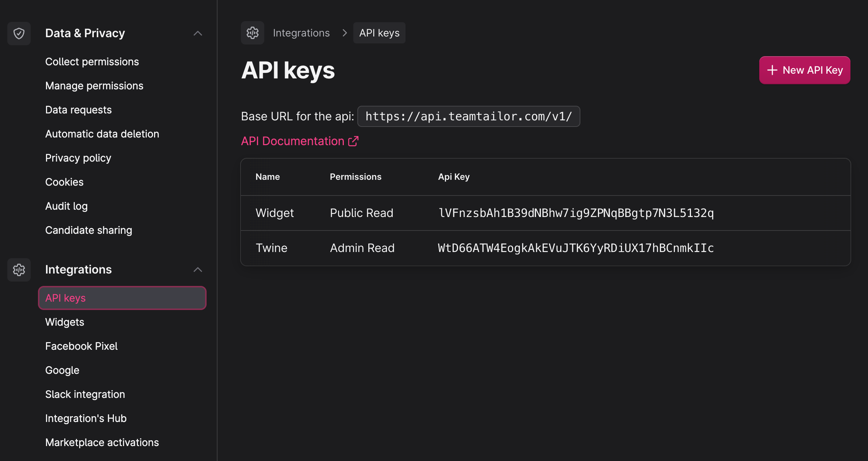Click the plus icon on New API Key
This screenshot has height=461, width=868.
772,70
